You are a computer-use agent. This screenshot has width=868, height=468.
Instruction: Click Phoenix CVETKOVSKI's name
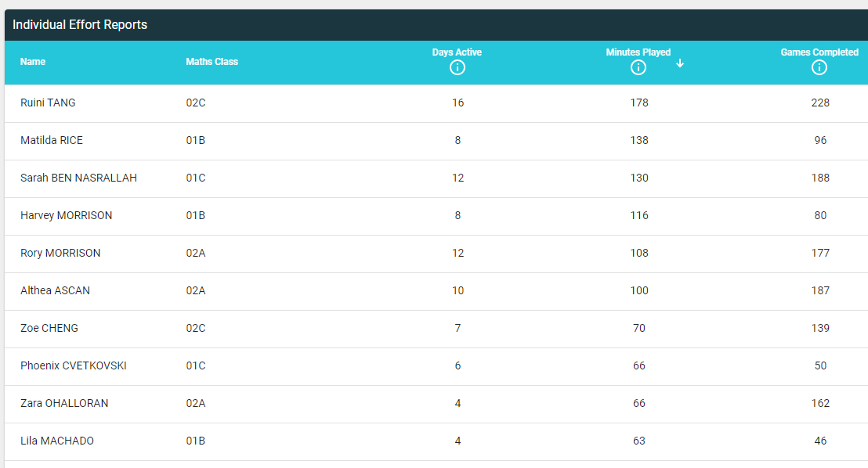click(x=73, y=365)
